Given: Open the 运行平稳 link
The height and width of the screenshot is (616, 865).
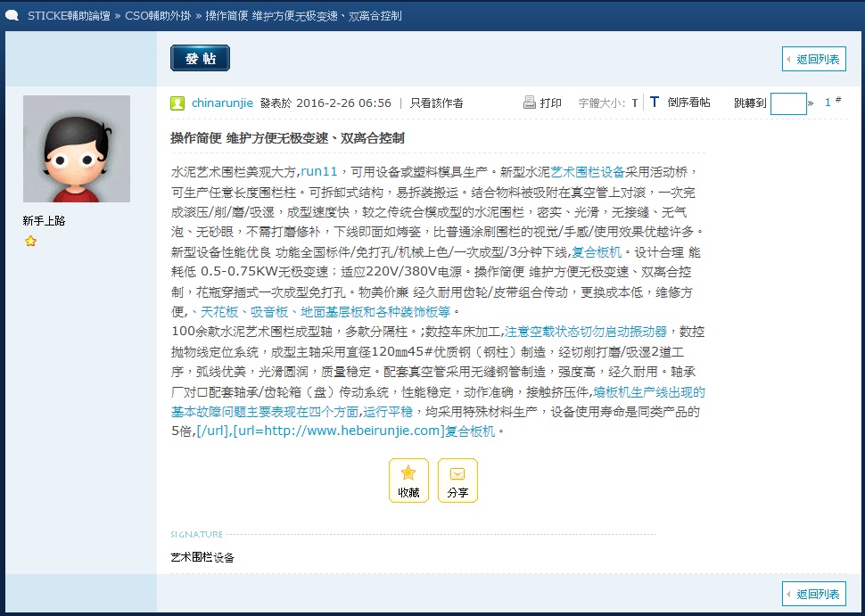Looking at the screenshot, I should [387, 411].
